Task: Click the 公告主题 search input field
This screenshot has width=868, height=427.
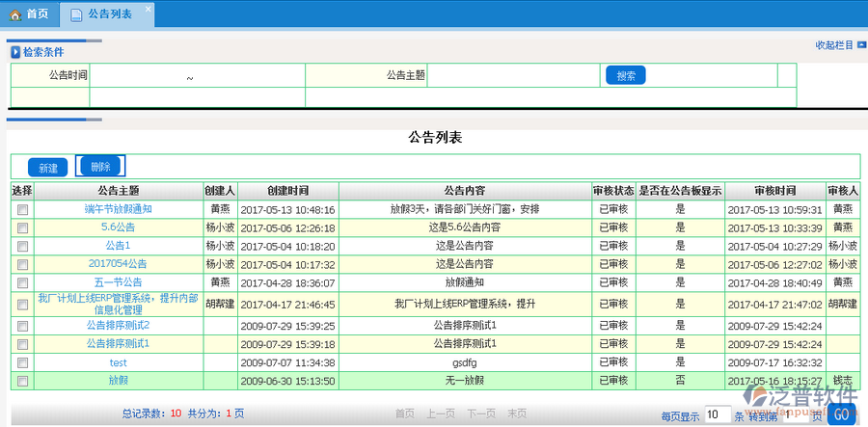Action: pyautogui.click(x=514, y=75)
